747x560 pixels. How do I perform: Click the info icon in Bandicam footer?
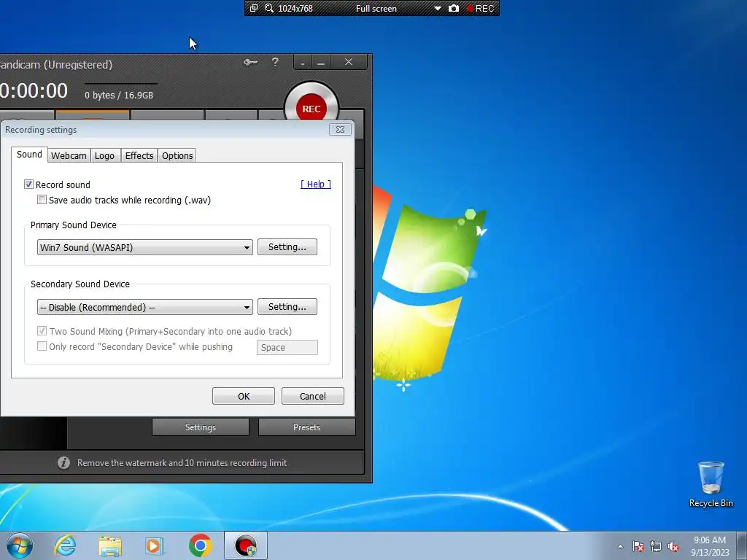64,462
